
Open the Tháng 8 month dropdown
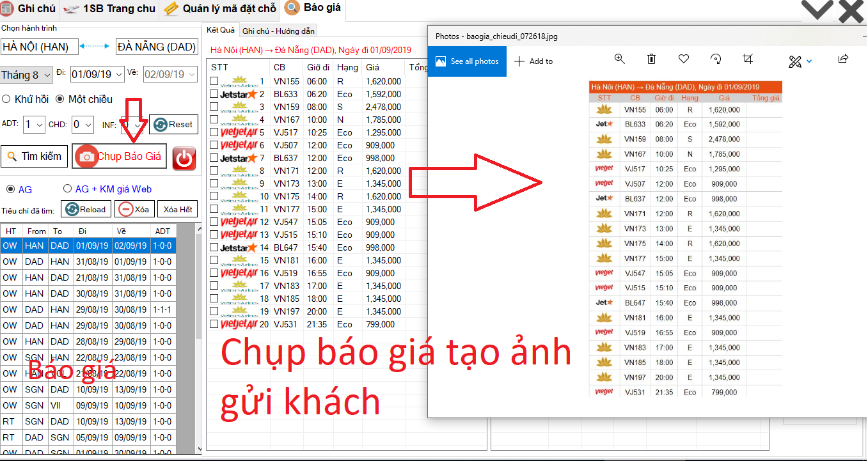point(26,75)
